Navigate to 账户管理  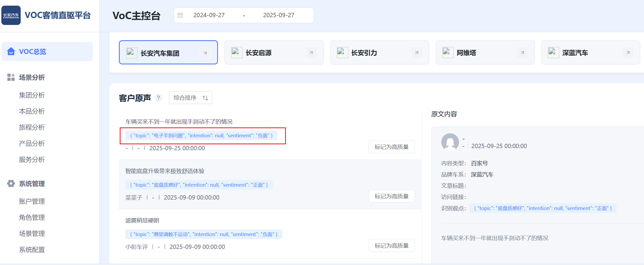pyautogui.click(x=32, y=201)
